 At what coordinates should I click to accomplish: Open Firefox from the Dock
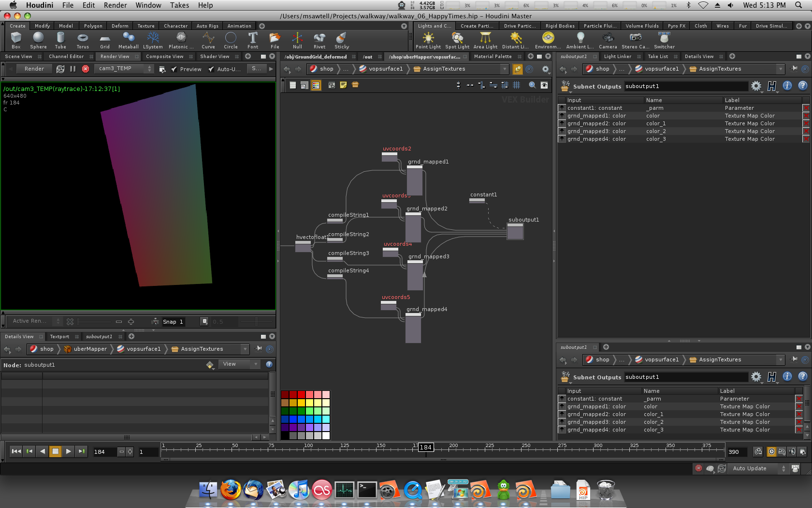[231, 491]
